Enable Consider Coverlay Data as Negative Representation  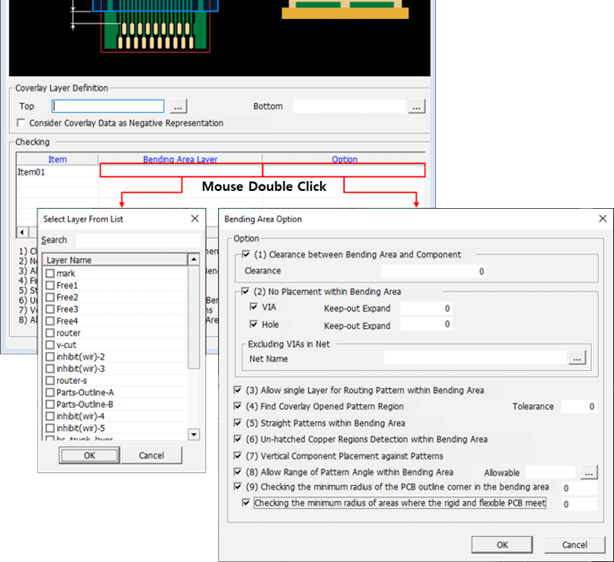click(x=21, y=123)
